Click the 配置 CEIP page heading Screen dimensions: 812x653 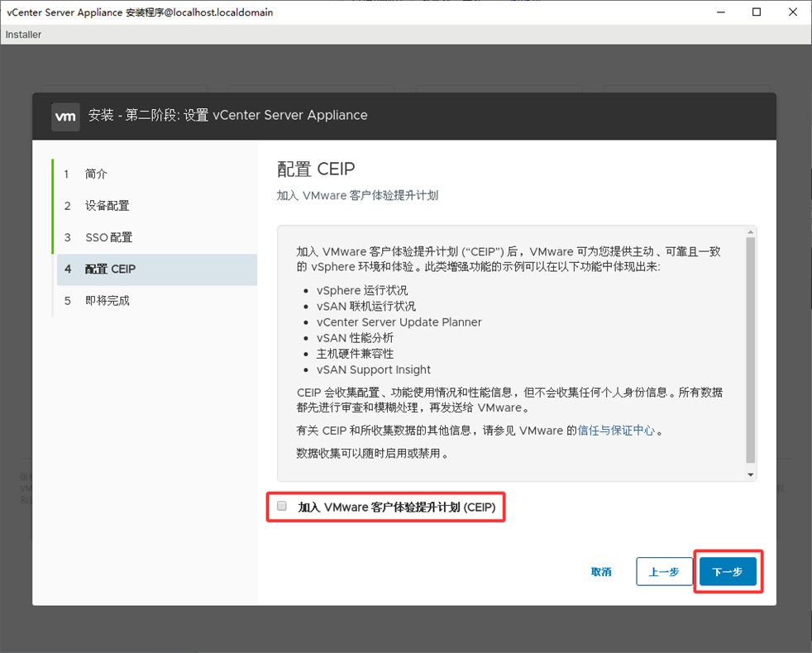316,169
